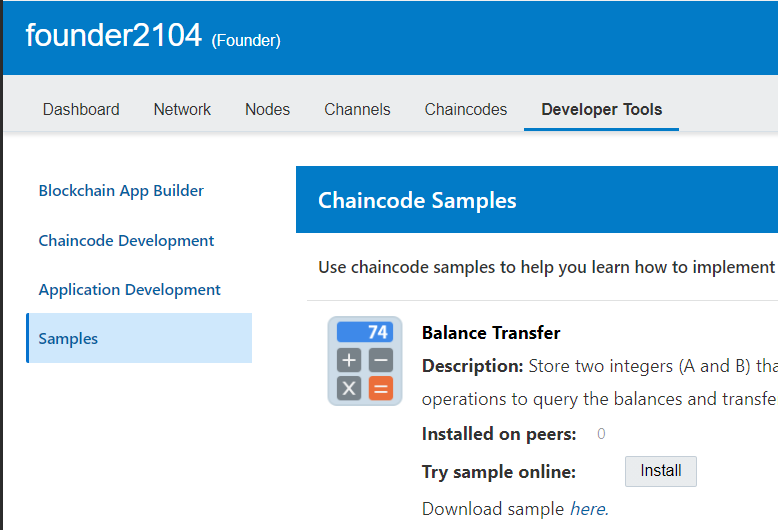The image size is (778, 530).
Task: Click the Chaincode Samples header
Action: (417, 201)
